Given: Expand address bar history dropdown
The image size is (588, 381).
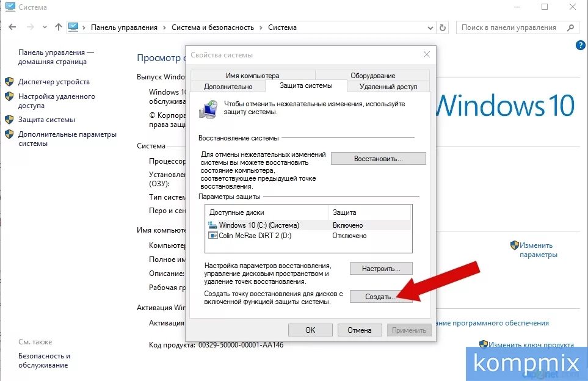Looking at the screenshot, I should click(430, 27).
